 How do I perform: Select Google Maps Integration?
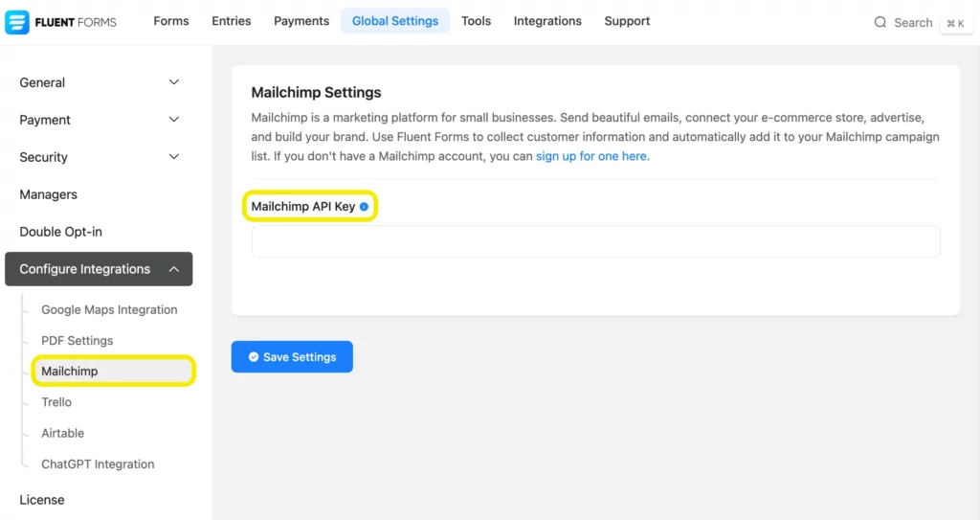point(109,309)
